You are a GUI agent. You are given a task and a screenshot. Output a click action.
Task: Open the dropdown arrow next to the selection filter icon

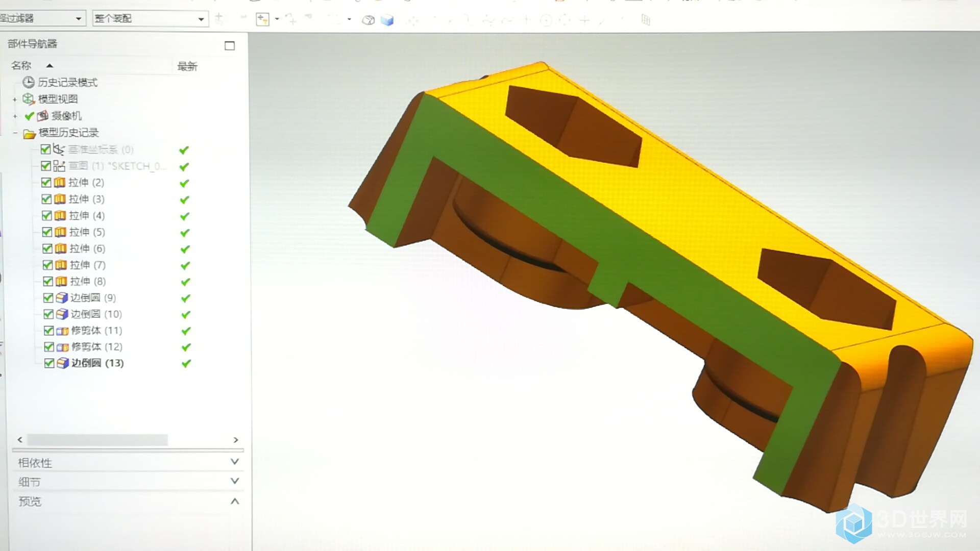(x=277, y=19)
